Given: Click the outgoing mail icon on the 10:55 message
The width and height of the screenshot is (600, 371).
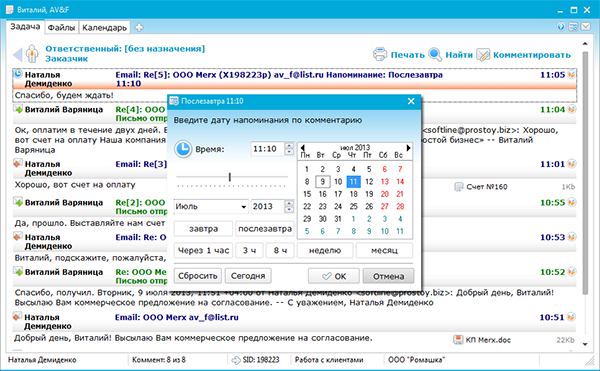Looking at the screenshot, I should (x=18, y=202).
